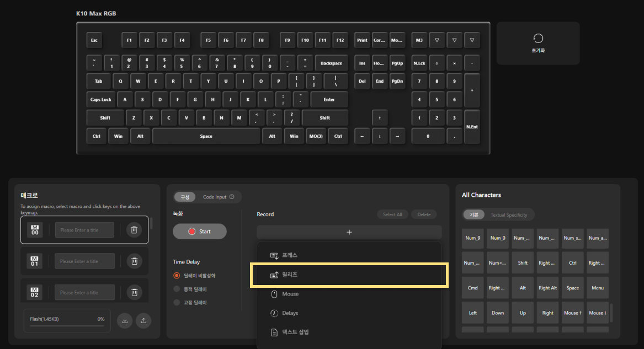644x349 pixels.
Task: Click the Right Alt character key button
Action: tap(547, 288)
